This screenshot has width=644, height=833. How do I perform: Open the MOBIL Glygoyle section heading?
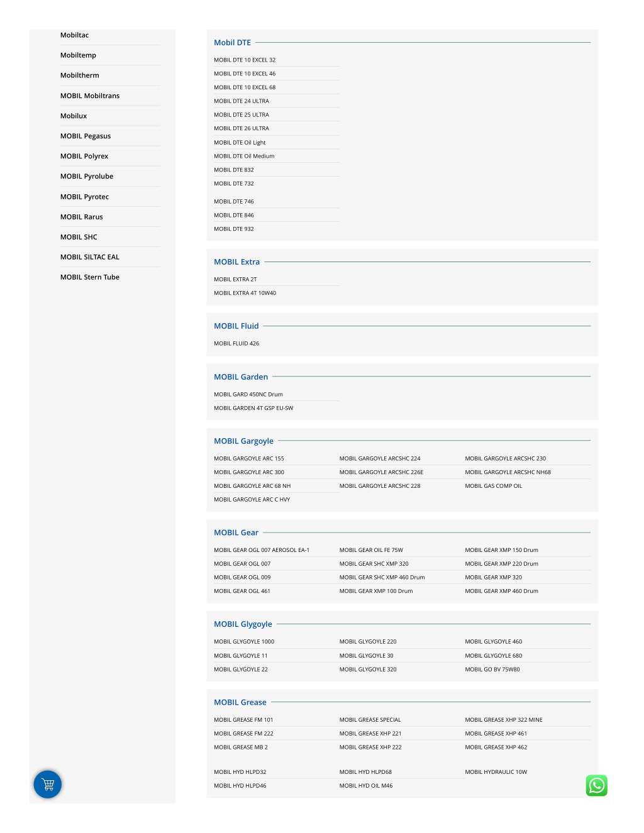point(243,624)
